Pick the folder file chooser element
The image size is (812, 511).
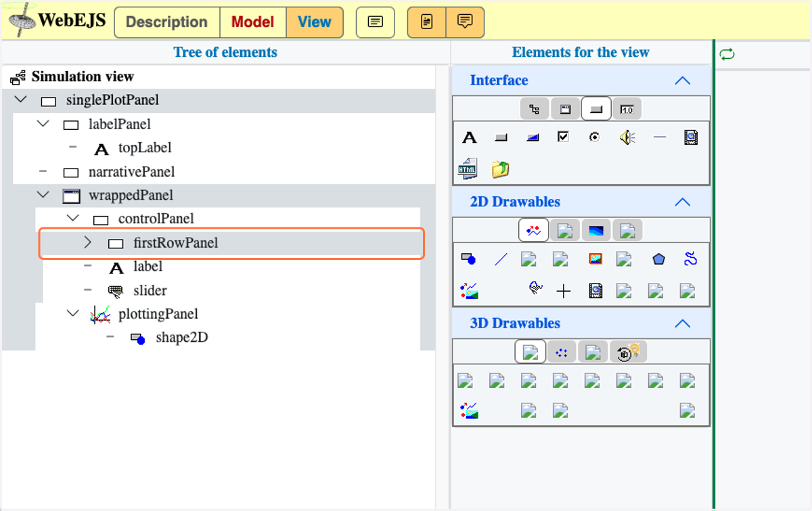pyautogui.click(x=500, y=169)
